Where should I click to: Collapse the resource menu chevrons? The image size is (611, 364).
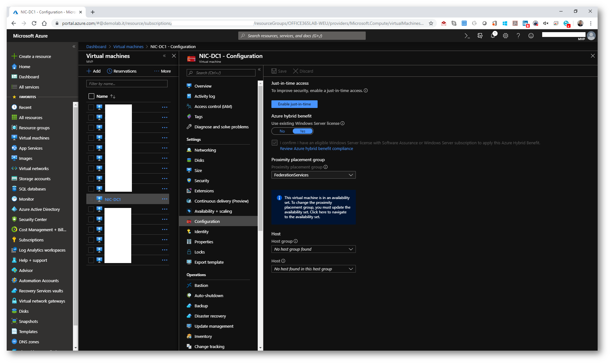[x=259, y=69]
